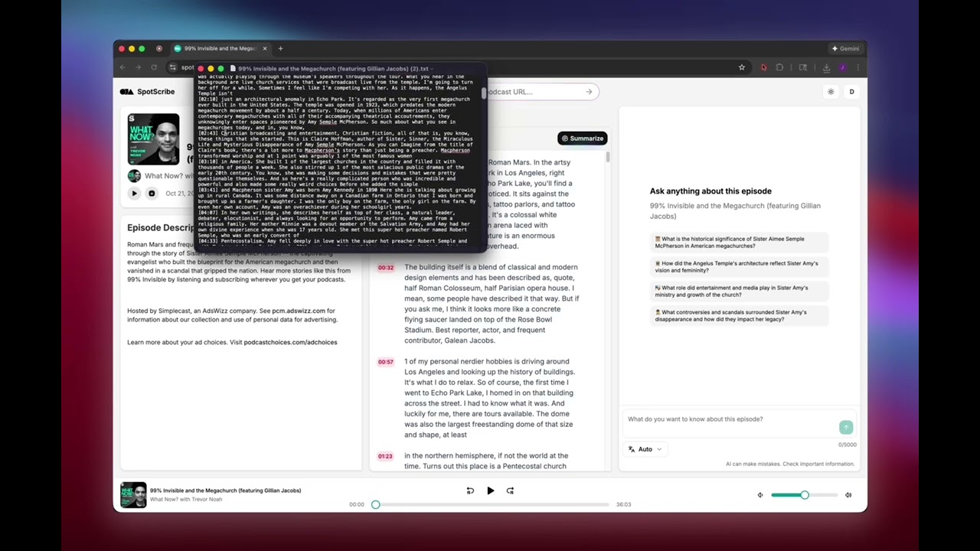Viewport: 980px width, 551px height.
Task: Skip forward using the player icon
Action: pyautogui.click(x=510, y=491)
